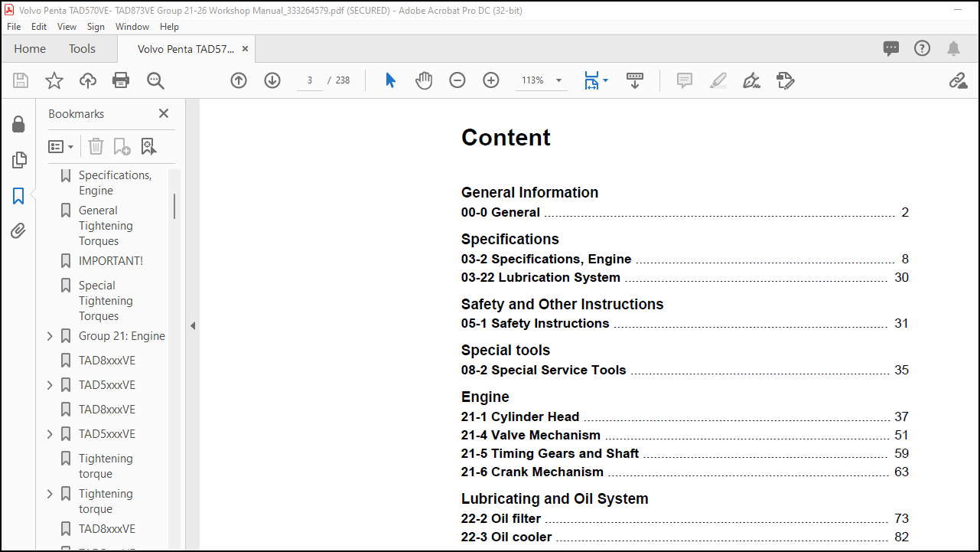The width and height of the screenshot is (980, 552).
Task: Jump to 21-6 Crank Mechanism entry
Action: coord(685,472)
